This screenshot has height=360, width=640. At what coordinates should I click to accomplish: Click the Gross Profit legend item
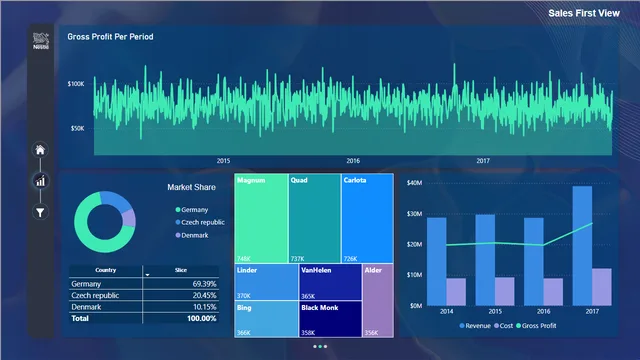pos(536,326)
